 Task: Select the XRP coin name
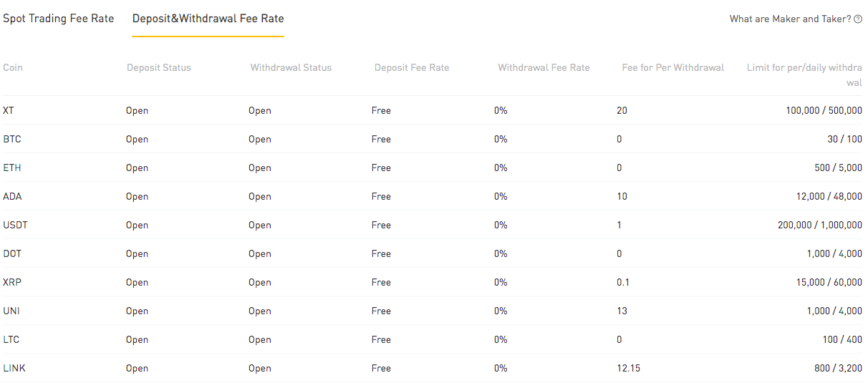12,282
